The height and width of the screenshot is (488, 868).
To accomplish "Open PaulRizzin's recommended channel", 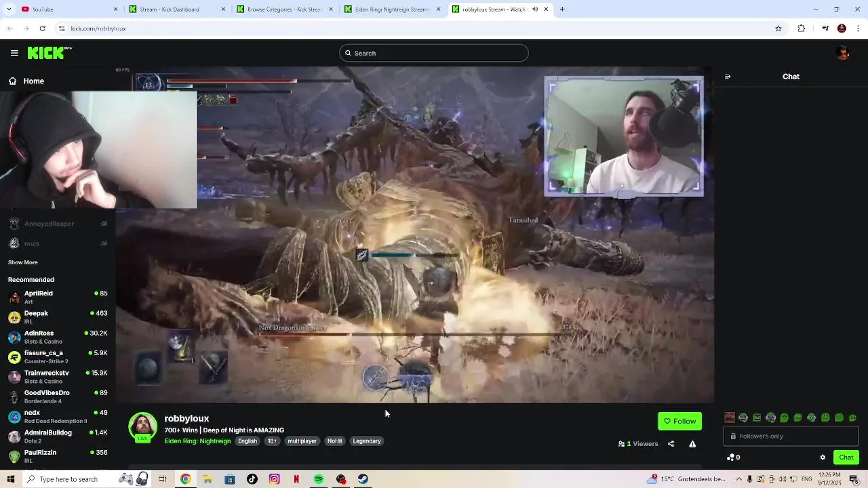I will coord(58,456).
